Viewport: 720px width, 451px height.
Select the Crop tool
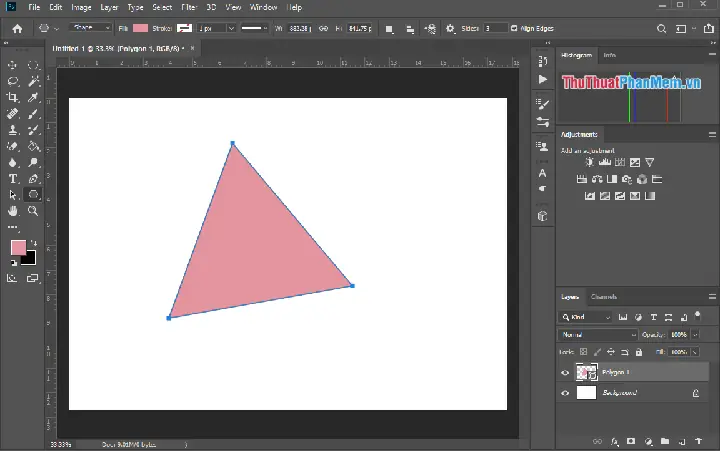tap(12, 97)
